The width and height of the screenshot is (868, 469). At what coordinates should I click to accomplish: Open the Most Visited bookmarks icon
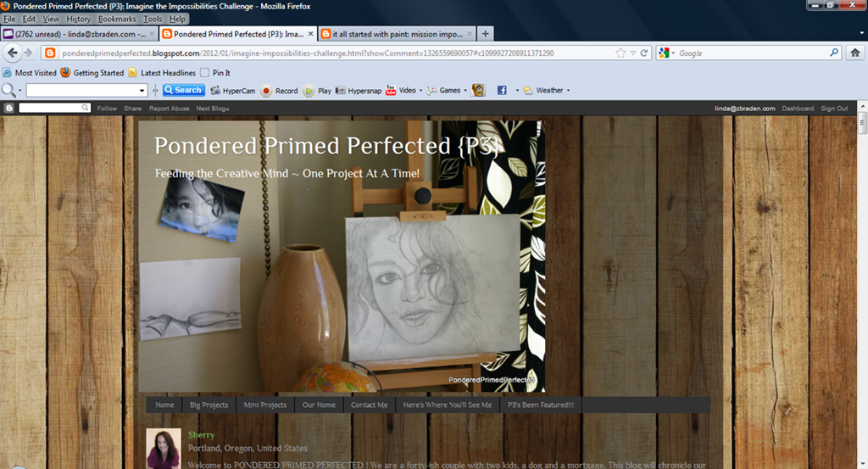7,73
